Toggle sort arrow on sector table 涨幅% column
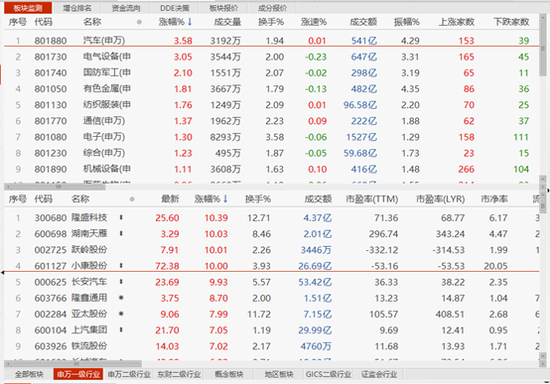Image resolution: width=550 pixels, height=384 pixels. (x=190, y=22)
